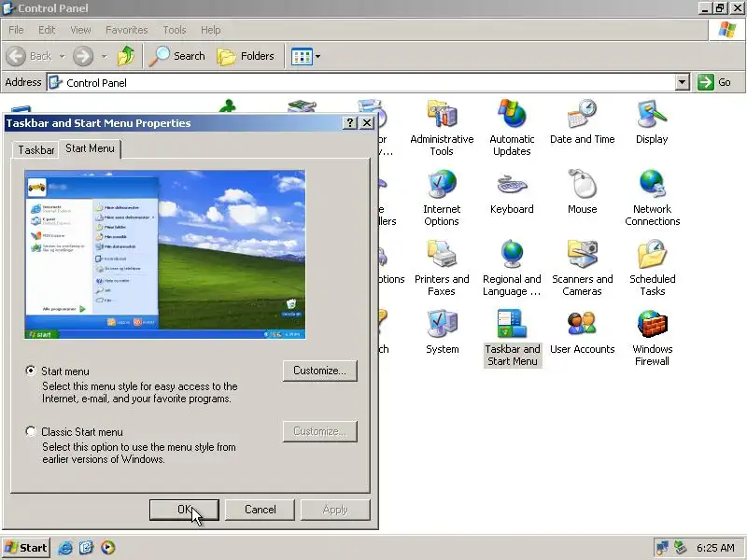Click Customize for the Start menu option
This screenshot has width=747, height=560.
point(319,371)
